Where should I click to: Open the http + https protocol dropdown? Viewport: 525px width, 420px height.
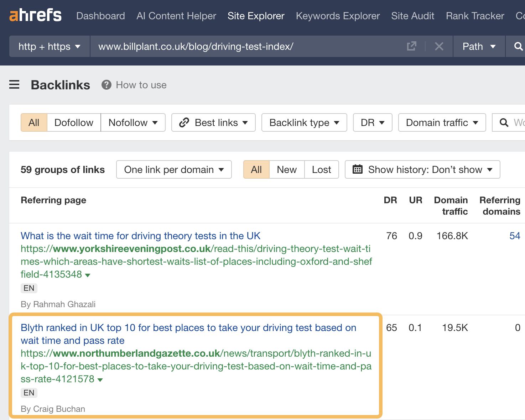(x=49, y=46)
